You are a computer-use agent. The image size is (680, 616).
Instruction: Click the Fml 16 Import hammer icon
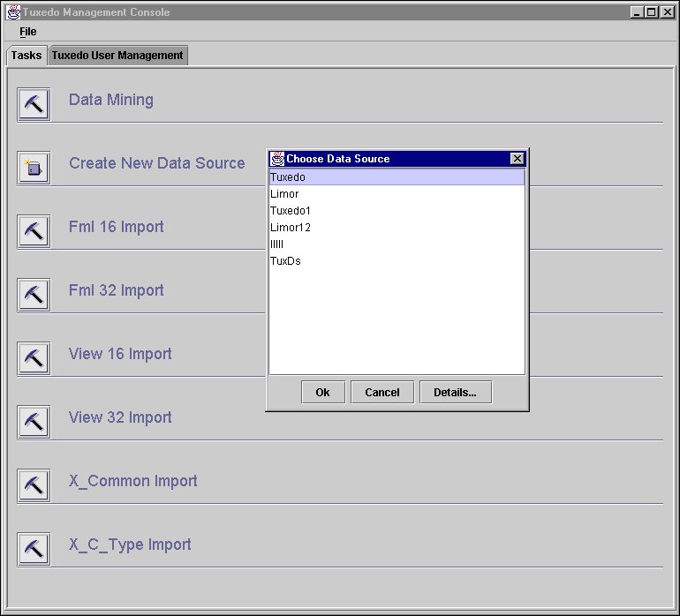pos(34,231)
